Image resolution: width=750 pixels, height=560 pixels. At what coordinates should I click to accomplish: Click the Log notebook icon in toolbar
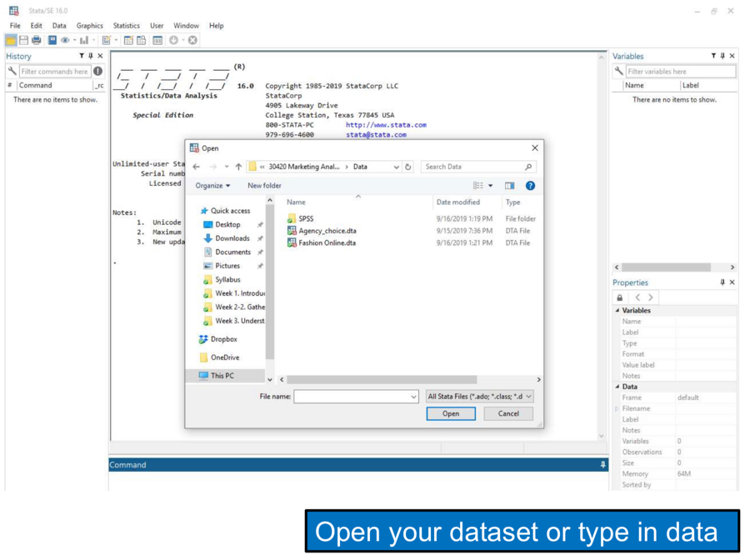(x=52, y=40)
